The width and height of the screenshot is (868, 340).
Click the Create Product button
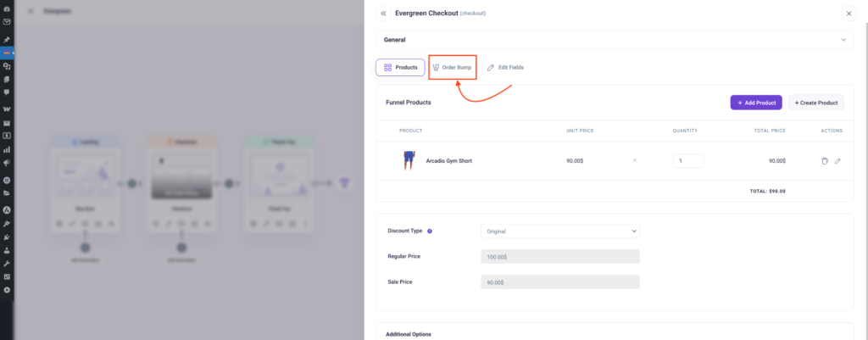point(815,103)
